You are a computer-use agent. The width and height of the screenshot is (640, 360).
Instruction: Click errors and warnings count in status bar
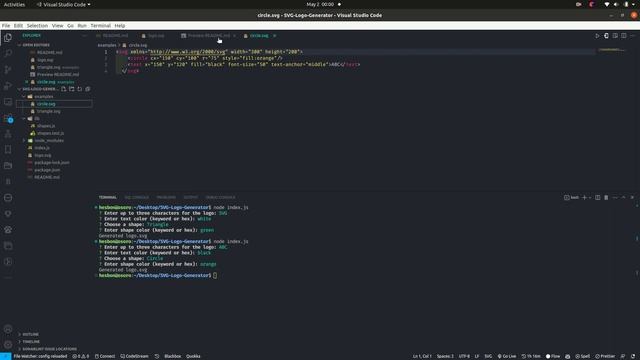(x=80, y=356)
